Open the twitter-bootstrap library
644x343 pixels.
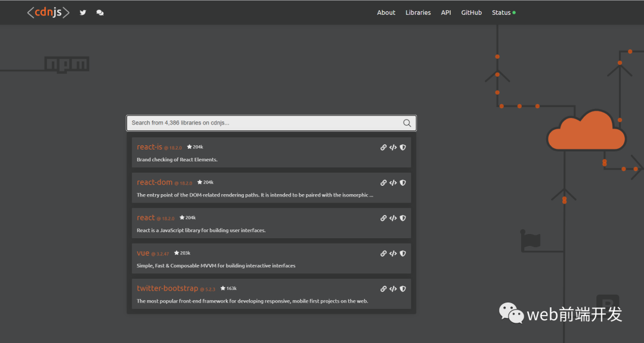(168, 288)
